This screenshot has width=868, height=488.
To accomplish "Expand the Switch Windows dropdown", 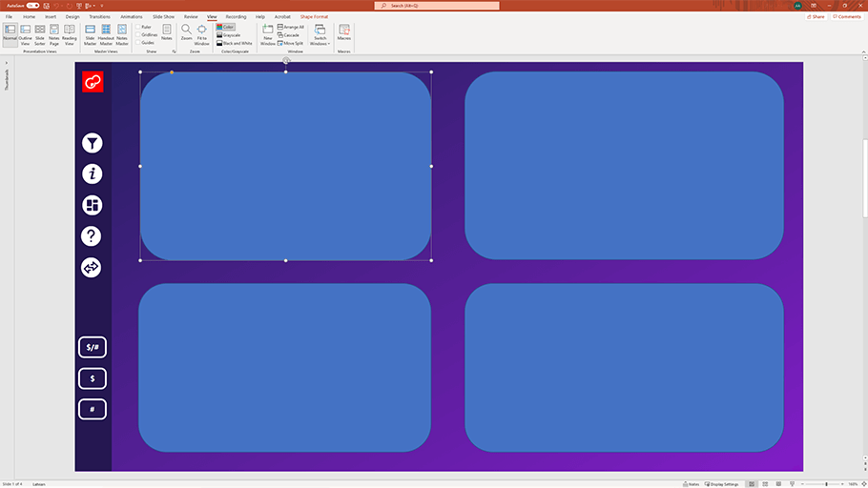I will tap(320, 36).
